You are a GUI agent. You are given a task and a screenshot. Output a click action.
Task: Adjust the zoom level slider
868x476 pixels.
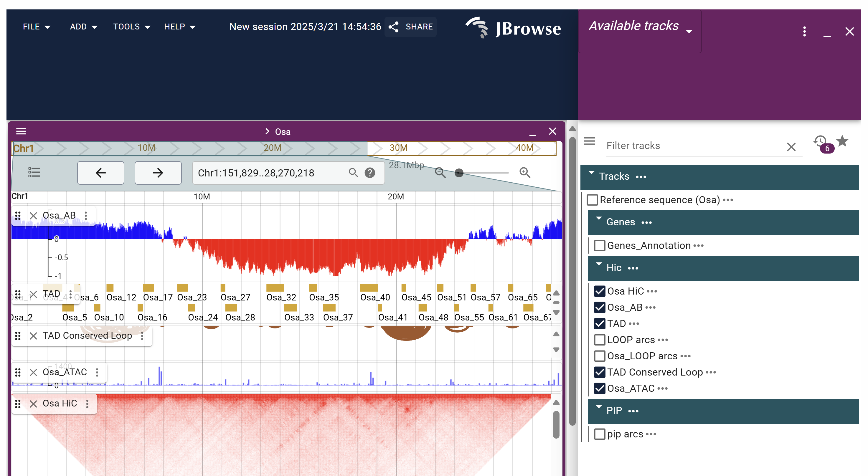coord(459,173)
